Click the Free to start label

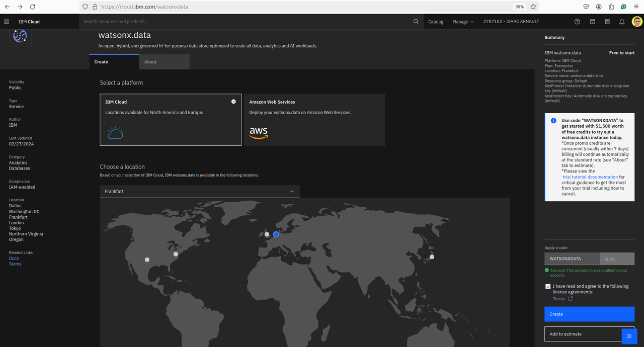pyautogui.click(x=622, y=53)
